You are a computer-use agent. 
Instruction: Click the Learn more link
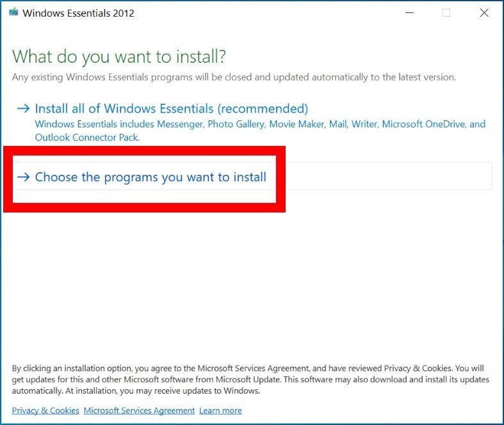coord(220,410)
